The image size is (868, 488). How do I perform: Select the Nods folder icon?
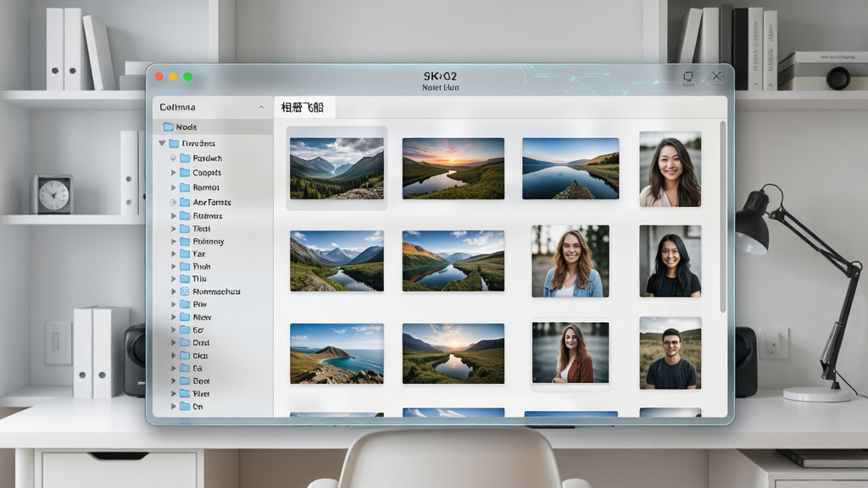point(169,127)
